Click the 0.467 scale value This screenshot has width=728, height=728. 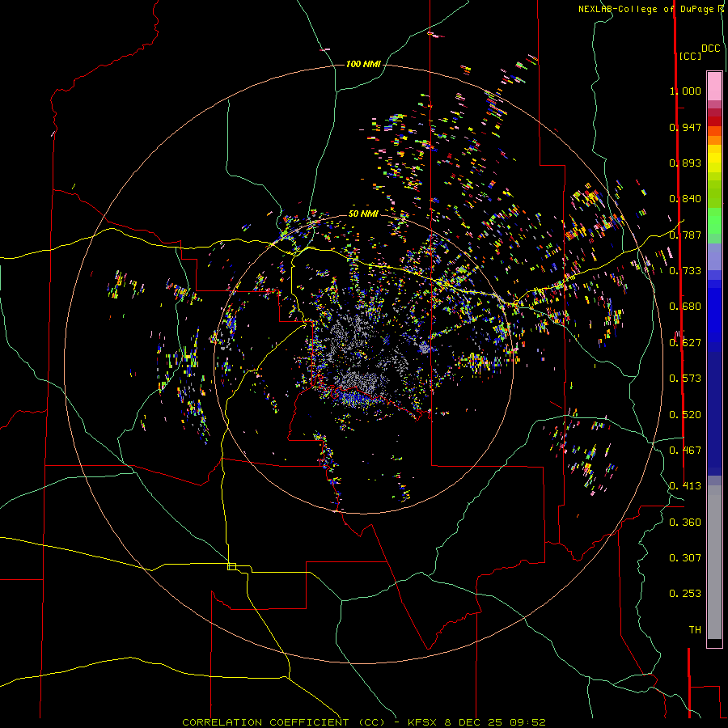click(x=685, y=451)
